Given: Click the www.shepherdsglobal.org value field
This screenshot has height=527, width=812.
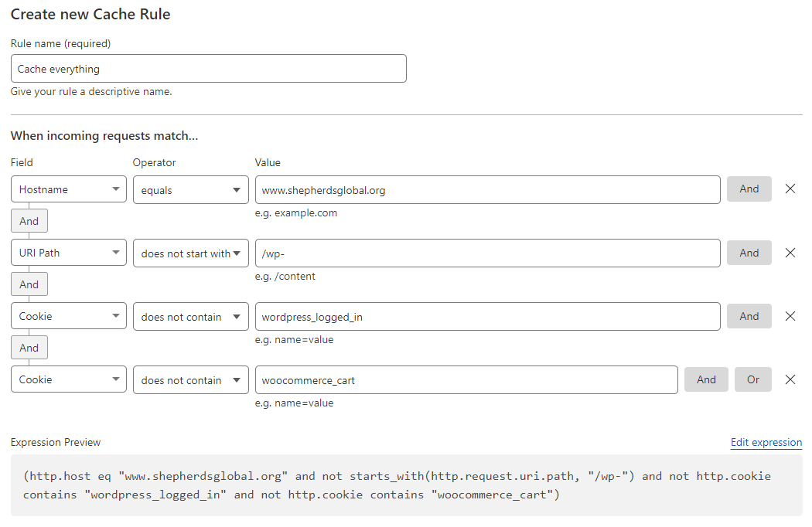Looking at the screenshot, I should point(487,189).
